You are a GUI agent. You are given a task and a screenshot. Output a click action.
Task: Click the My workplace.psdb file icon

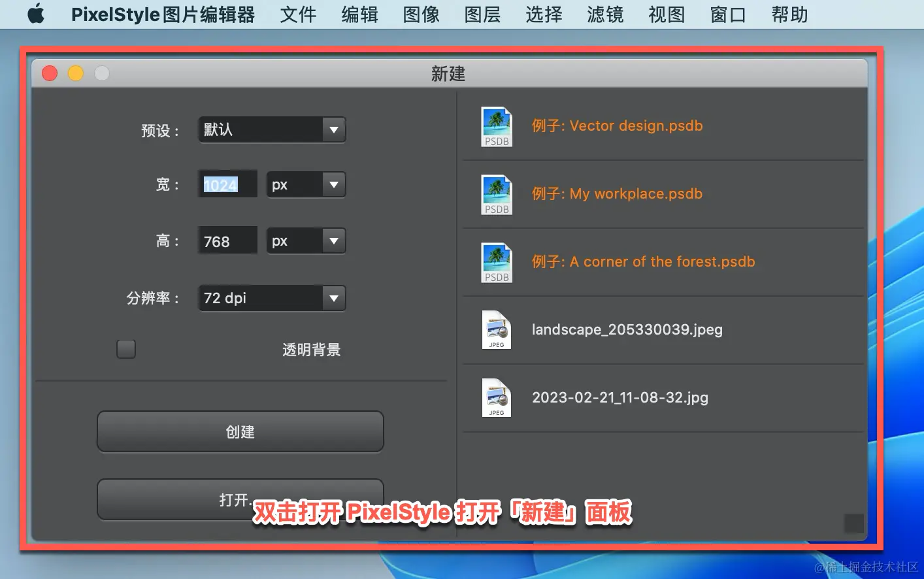(497, 195)
